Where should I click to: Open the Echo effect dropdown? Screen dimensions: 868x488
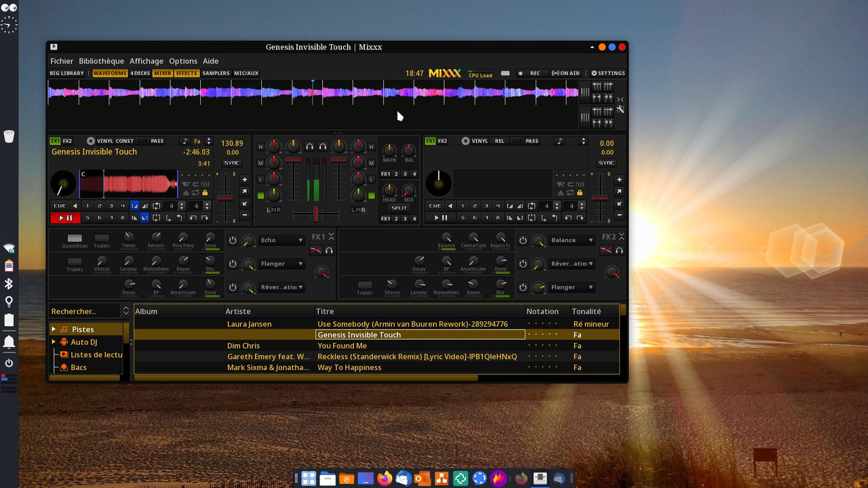click(x=281, y=241)
